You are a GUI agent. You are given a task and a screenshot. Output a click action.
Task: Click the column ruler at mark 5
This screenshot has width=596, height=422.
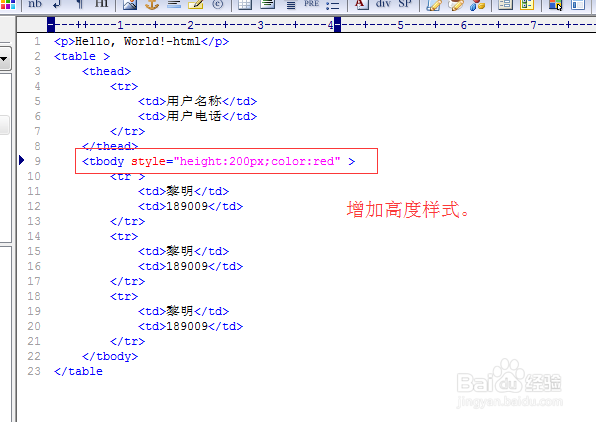[x=400, y=25]
